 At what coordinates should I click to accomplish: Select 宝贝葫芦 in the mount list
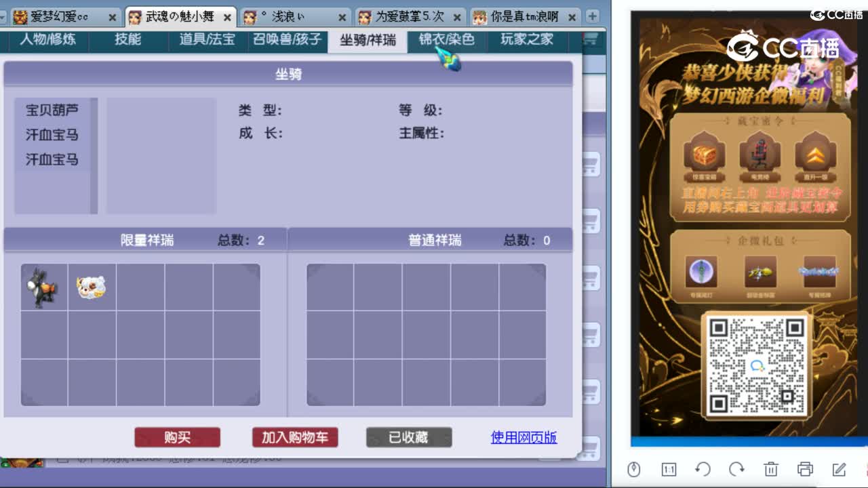[x=52, y=110]
